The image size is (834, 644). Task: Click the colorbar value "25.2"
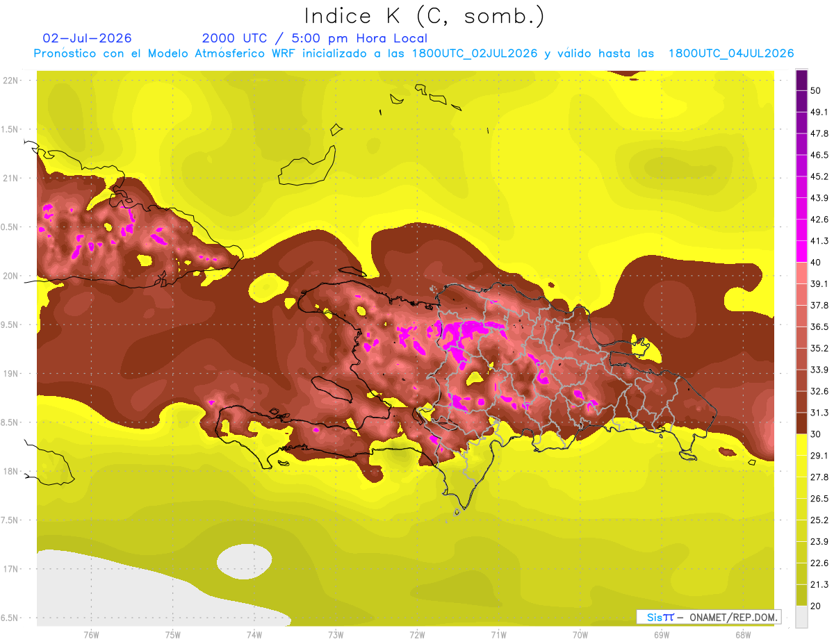pyautogui.click(x=819, y=520)
